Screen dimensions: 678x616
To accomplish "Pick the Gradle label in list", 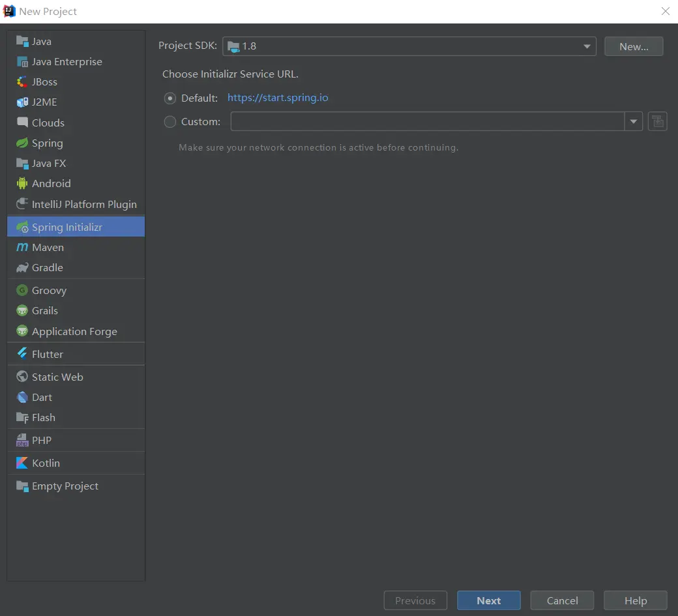I will (48, 267).
